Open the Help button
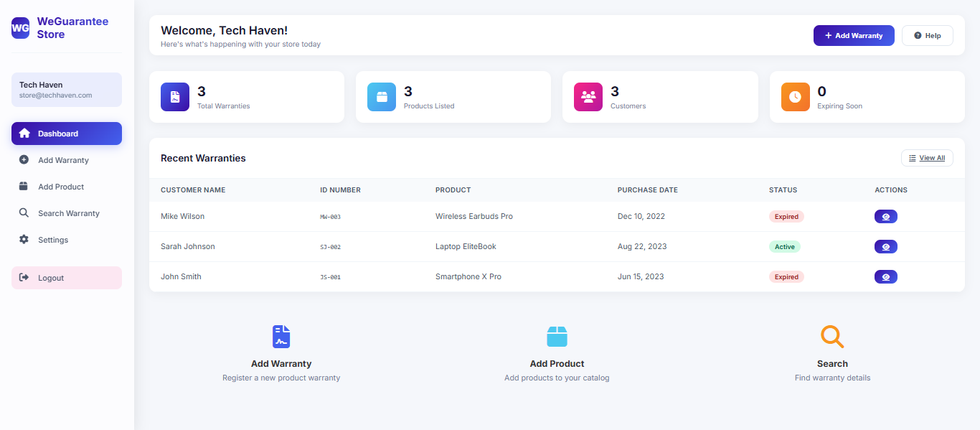 (x=928, y=35)
